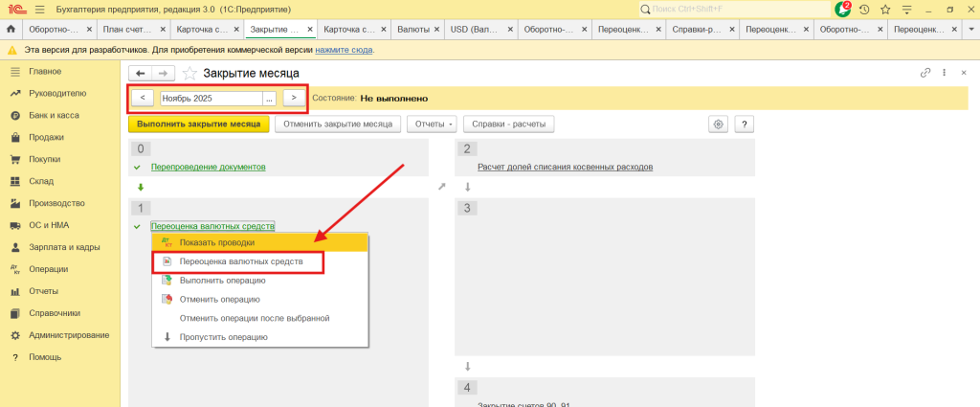Screen dimensions: 980x407
Task: Choose Выполнить операцию in the context menu
Action: tap(260, 281)
